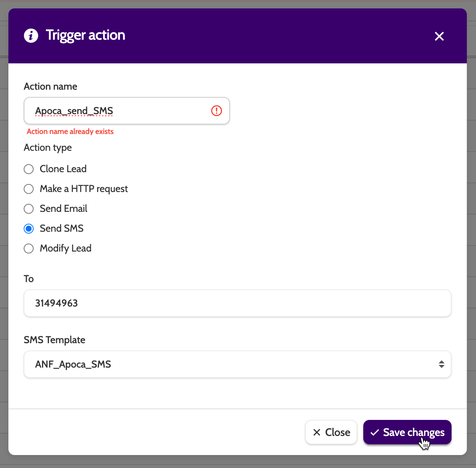Viewport: 476px width, 468px height.
Task: Click the Send SMS label text
Action: point(62,228)
